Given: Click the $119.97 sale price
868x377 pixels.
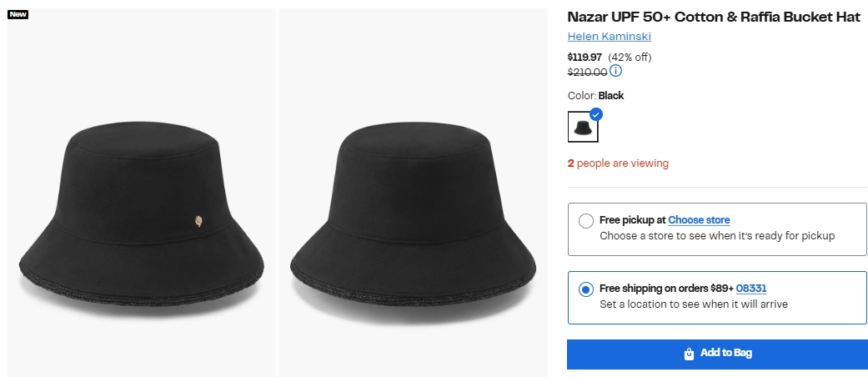Looking at the screenshot, I should [x=585, y=57].
